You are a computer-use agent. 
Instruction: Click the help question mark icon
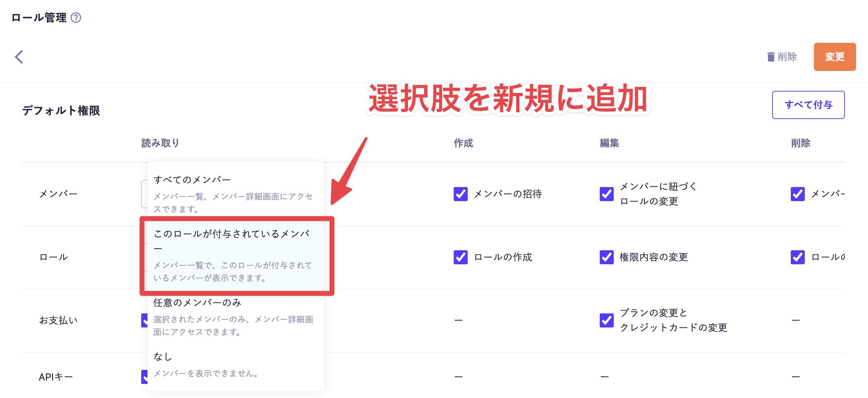pos(76,18)
